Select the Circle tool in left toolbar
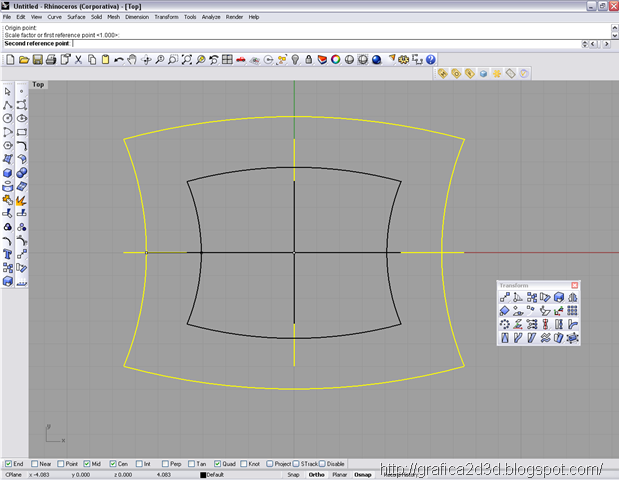Viewport: 619px width, 480px height. [x=8, y=118]
